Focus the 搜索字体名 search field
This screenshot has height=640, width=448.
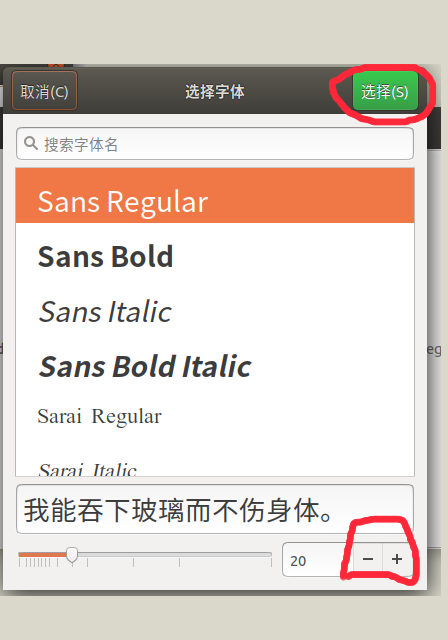(215, 144)
